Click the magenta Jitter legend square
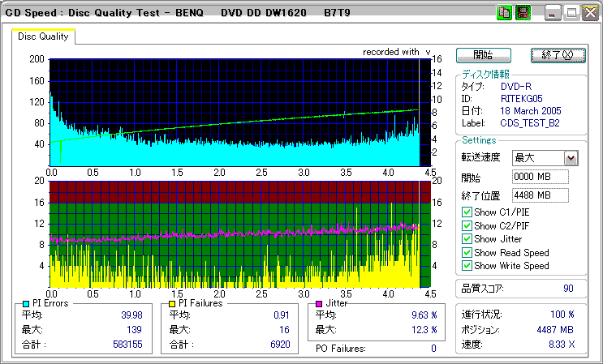603x364 pixels. (320, 303)
